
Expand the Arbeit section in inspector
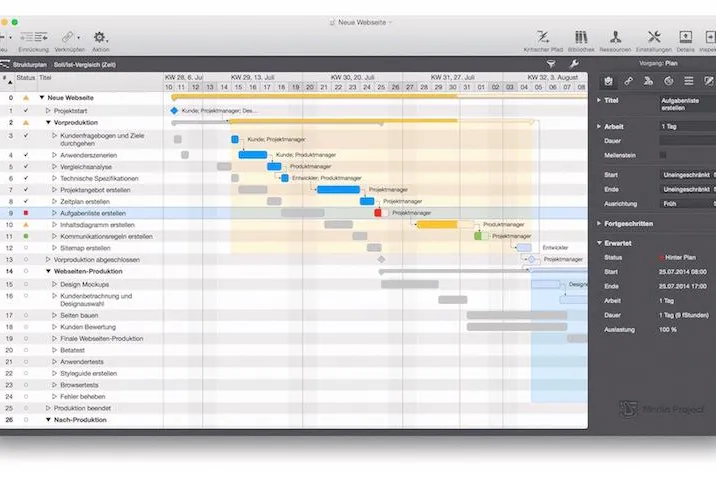coord(599,126)
